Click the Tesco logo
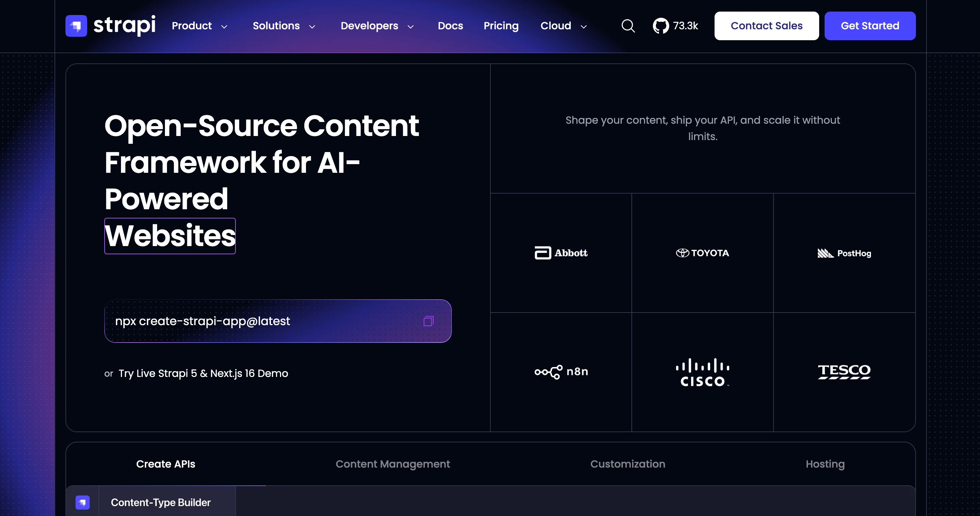The width and height of the screenshot is (980, 516). click(844, 372)
